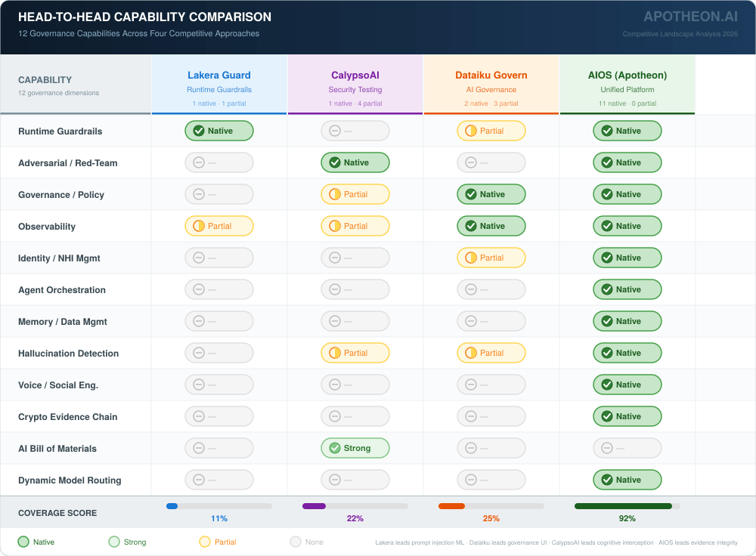Click AIOS AI Bill of Materials none icon
This screenshot has width=756, height=556.
coord(607,448)
